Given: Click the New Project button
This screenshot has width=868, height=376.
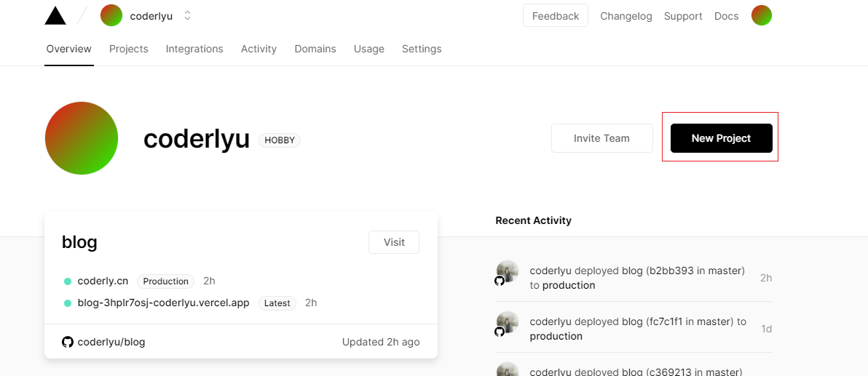Looking at the screenshot, I should pos(722,138).
